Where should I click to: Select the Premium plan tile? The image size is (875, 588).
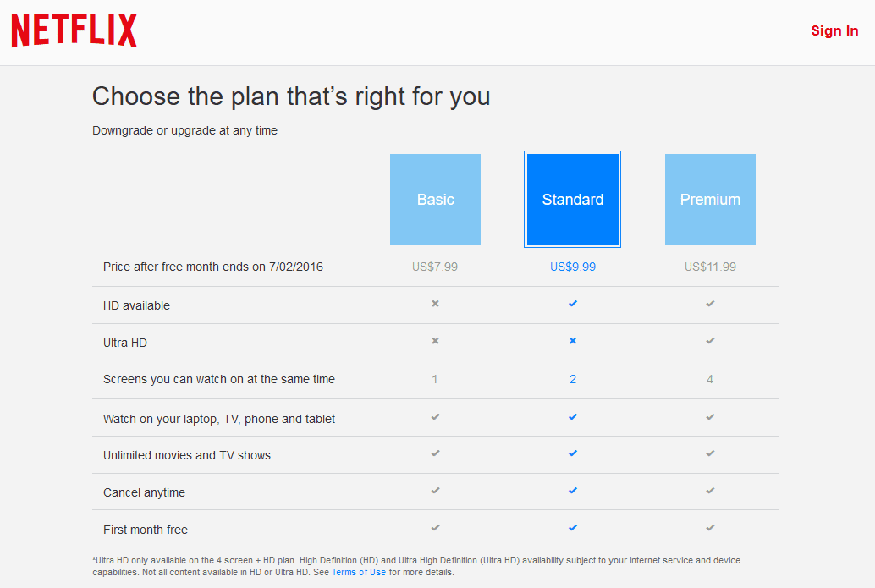(710, 199)
